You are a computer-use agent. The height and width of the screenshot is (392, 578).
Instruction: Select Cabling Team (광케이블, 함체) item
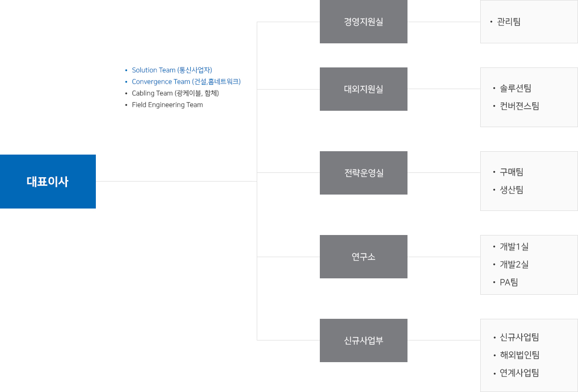pos(175,93)
